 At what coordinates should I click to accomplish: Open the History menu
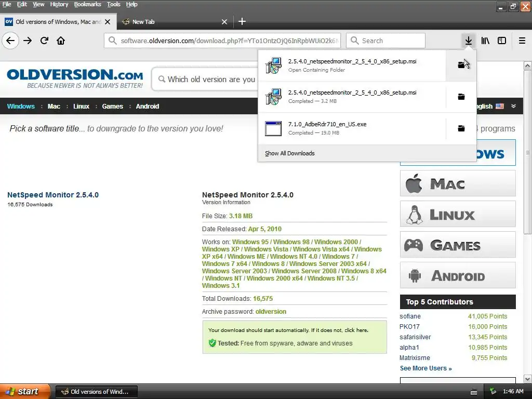(59, 4)
